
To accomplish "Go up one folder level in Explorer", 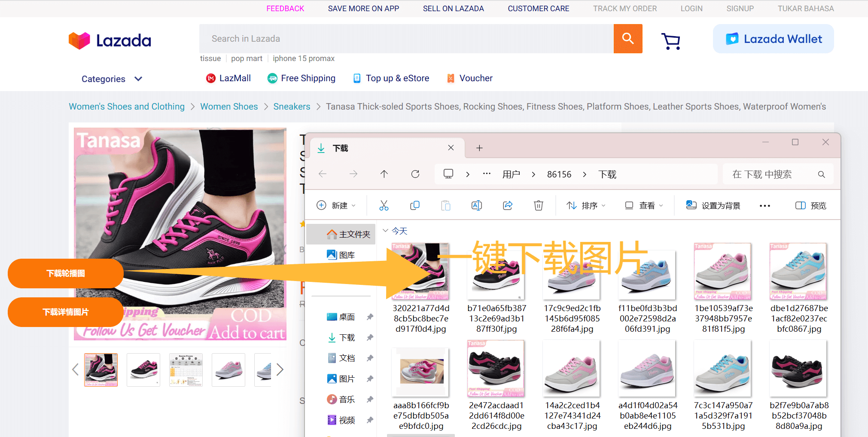I will (384, 174).
